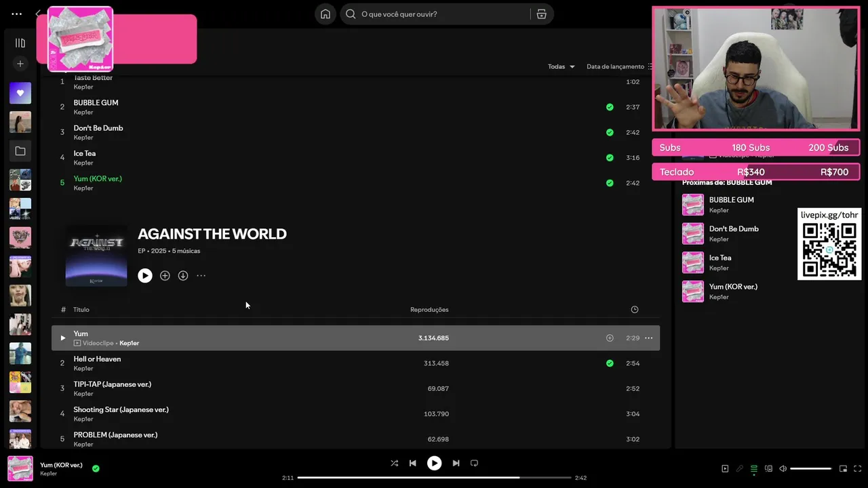This screenshot has width=868, height=488.
Task: Play the BUBBLE GUM track row
Action: tap(355, 107)
